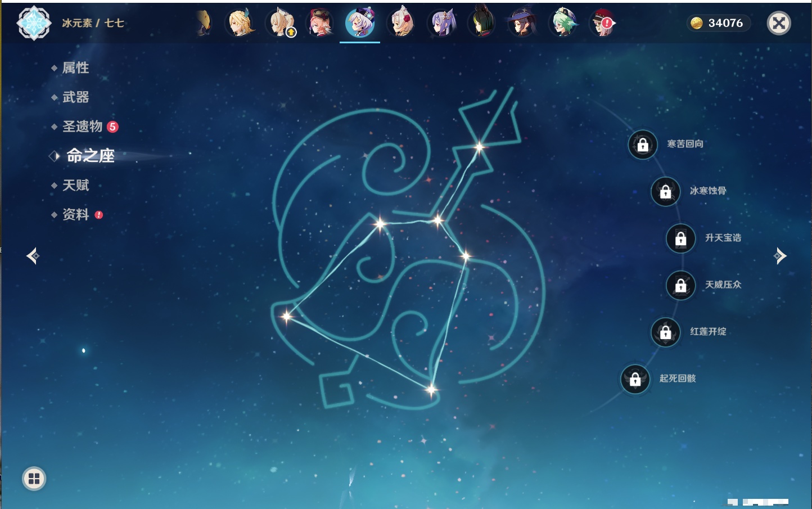Click the 冰元素 / 七七 title text

click(93, 23)
